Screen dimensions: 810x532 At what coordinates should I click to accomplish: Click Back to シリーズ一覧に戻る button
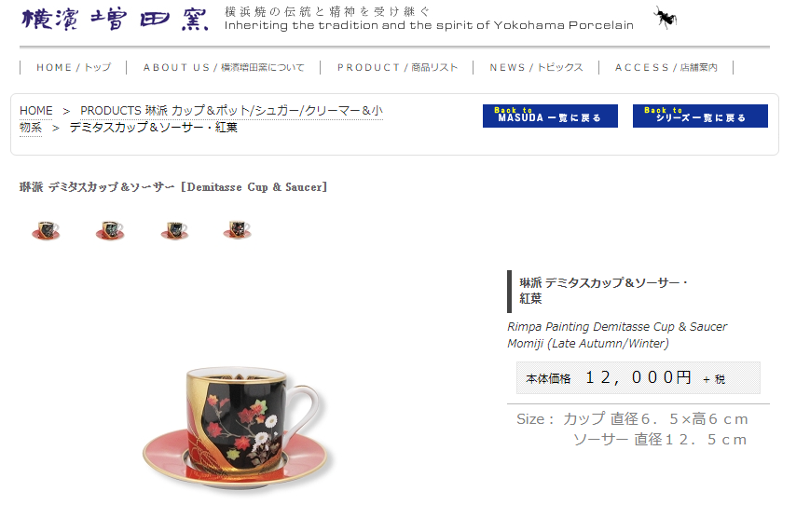click(x=700, y=116)
